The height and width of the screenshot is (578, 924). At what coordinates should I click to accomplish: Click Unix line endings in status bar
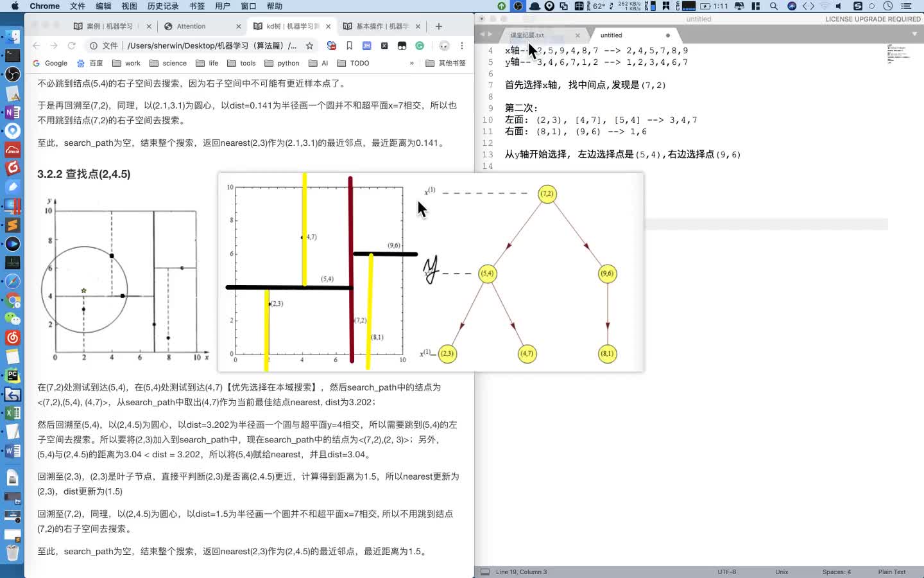click(782, 572)
